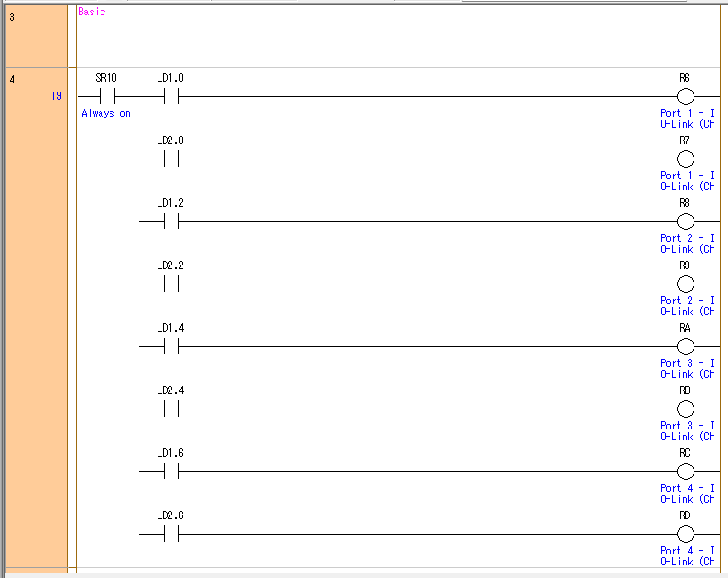The width and height of the screenshot is (728, 578).
Task: Select the LD1.2 contact
Action: pyautogui.click(x=171, y=222)
